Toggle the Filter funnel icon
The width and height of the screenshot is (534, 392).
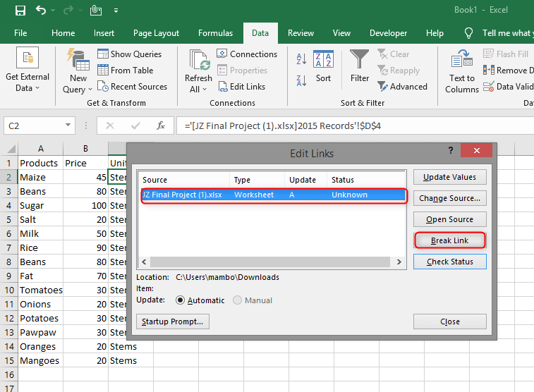pyautogui.click(x=359, y=59)
